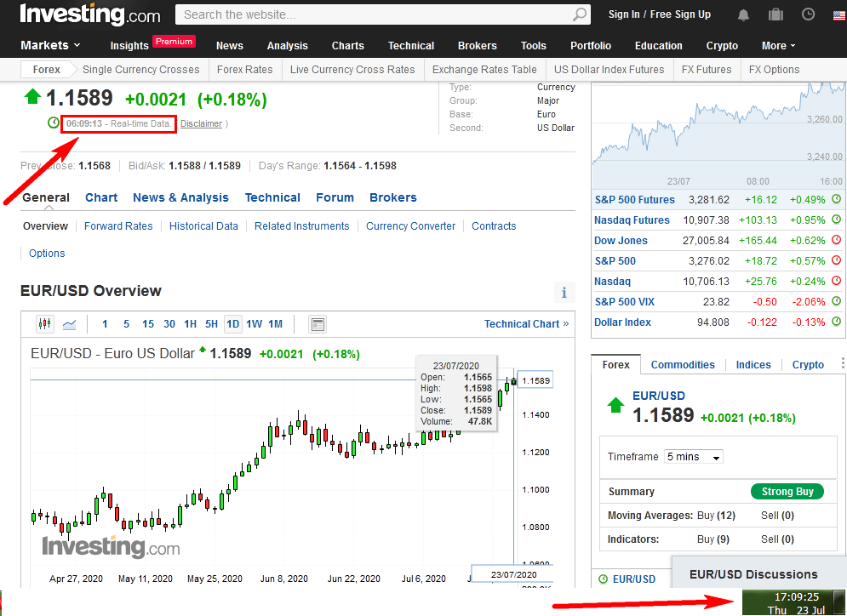
Task: Open the Options sub-tab
Action: pyautogui.click(x=47, y=254)
